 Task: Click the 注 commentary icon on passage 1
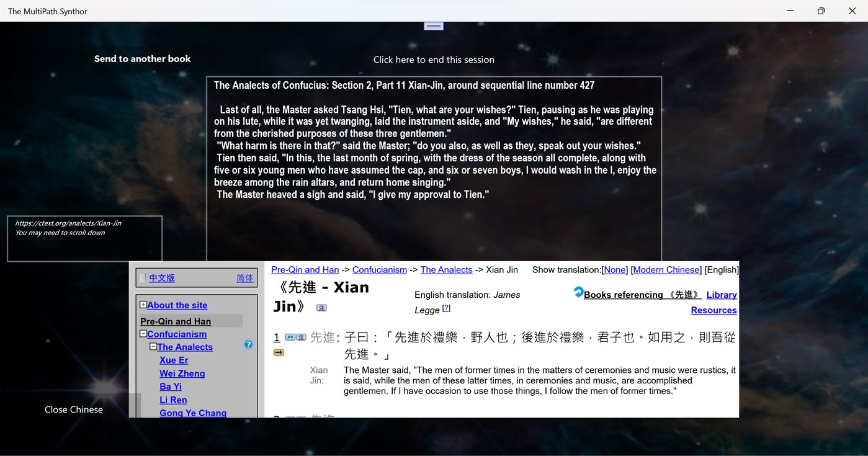click(x=300, y=337)
